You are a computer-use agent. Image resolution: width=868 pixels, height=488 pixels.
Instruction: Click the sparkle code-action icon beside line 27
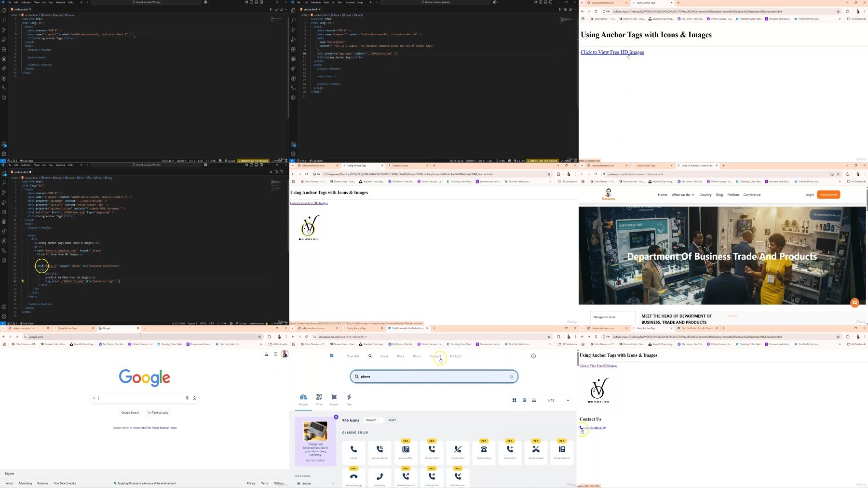pyautogui.click(x=23, y=281)
